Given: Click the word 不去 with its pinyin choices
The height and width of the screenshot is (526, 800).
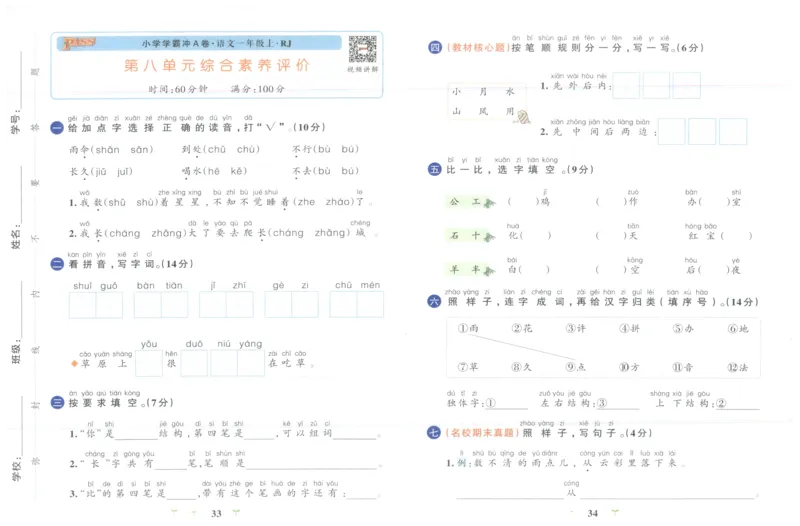Looking at the screenshot, I should click(x=326, y=171).
